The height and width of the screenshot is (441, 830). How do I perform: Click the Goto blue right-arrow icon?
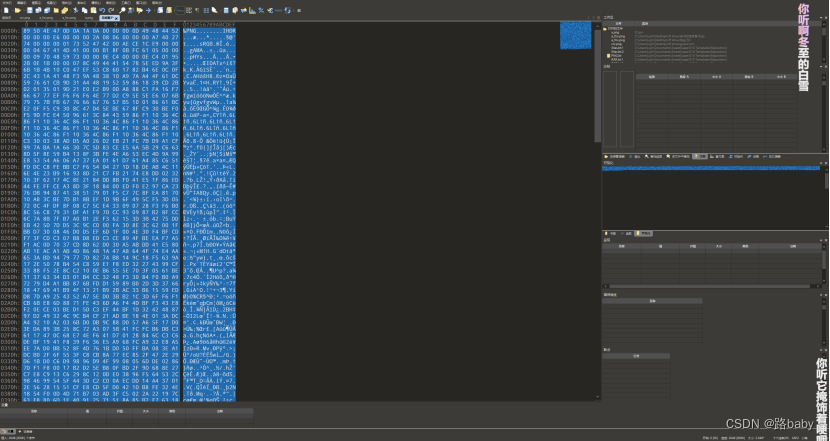[x=148, y=10]
